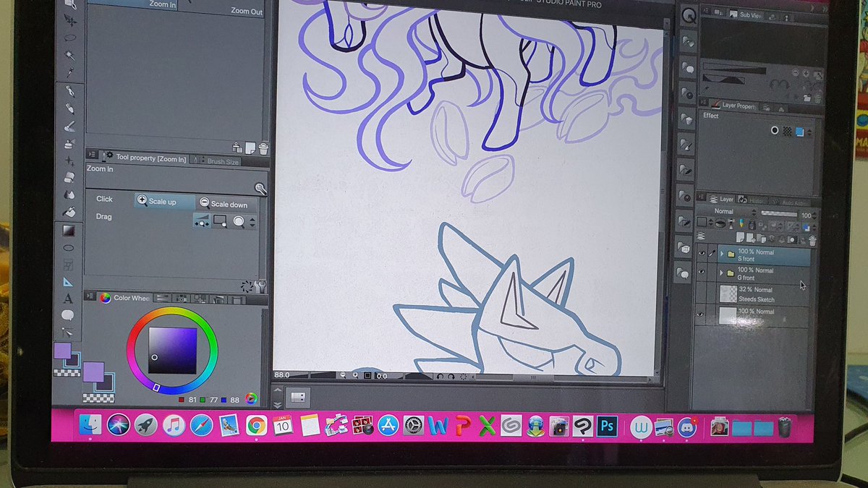Viewport: 868px width, 488px height.
Task: Open Discord from the Dock
Action: 688,427
